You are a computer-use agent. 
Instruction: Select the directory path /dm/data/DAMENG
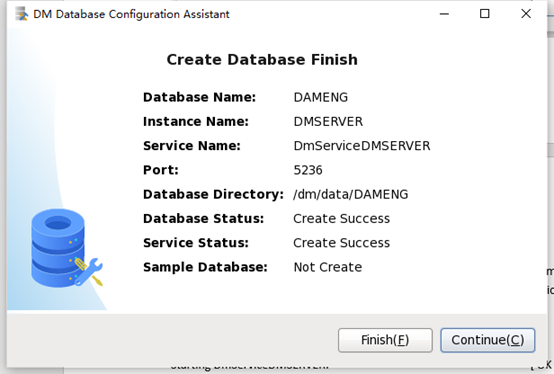coord(350,194)
